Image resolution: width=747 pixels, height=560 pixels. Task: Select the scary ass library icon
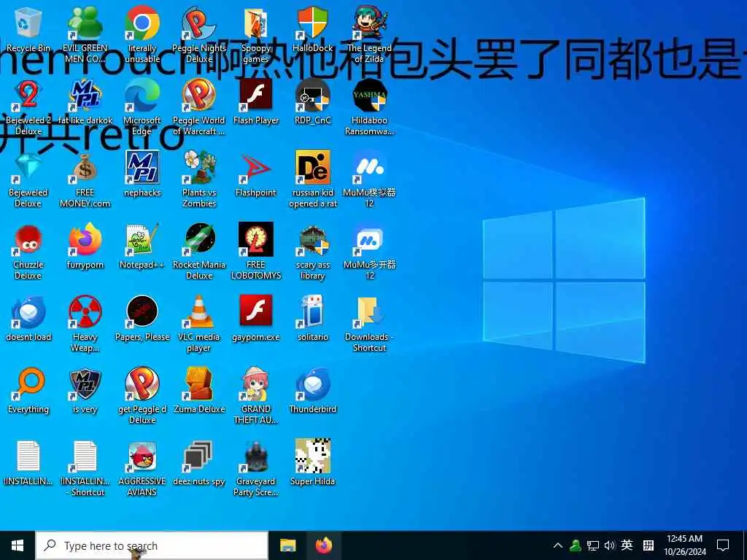point(312,240)
